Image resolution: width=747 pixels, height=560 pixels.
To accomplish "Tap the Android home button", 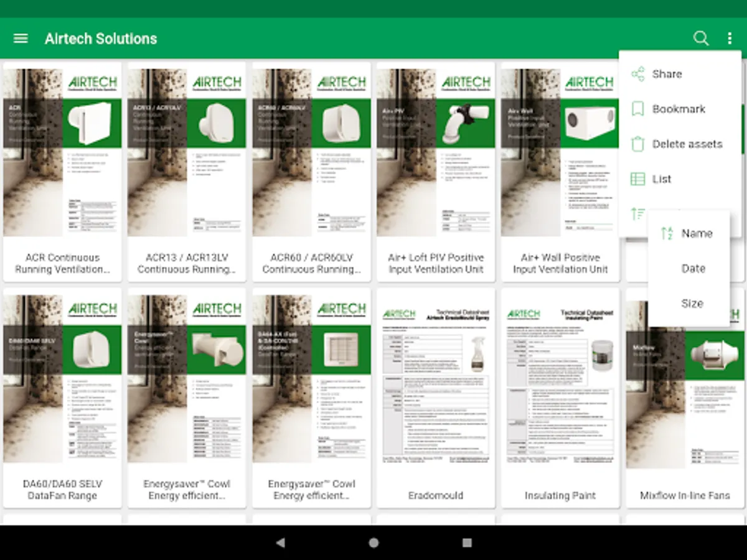I will (x=374, y=543).
